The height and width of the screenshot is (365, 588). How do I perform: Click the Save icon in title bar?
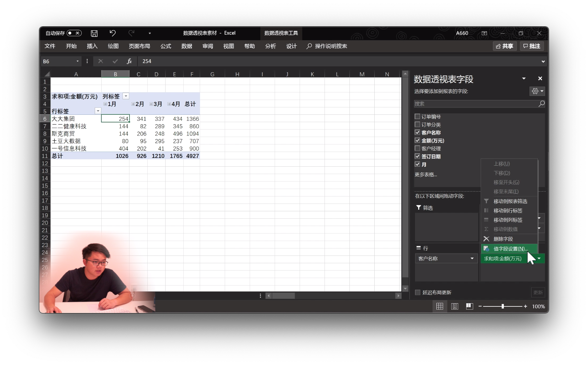[x=94, y=33]
